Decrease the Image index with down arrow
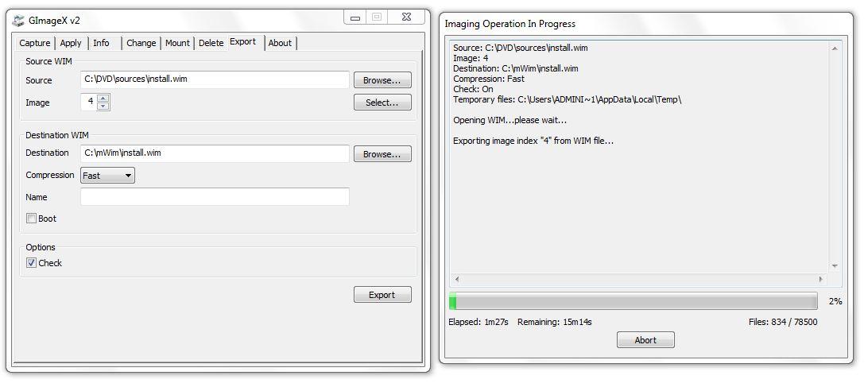 pos(103,106)
